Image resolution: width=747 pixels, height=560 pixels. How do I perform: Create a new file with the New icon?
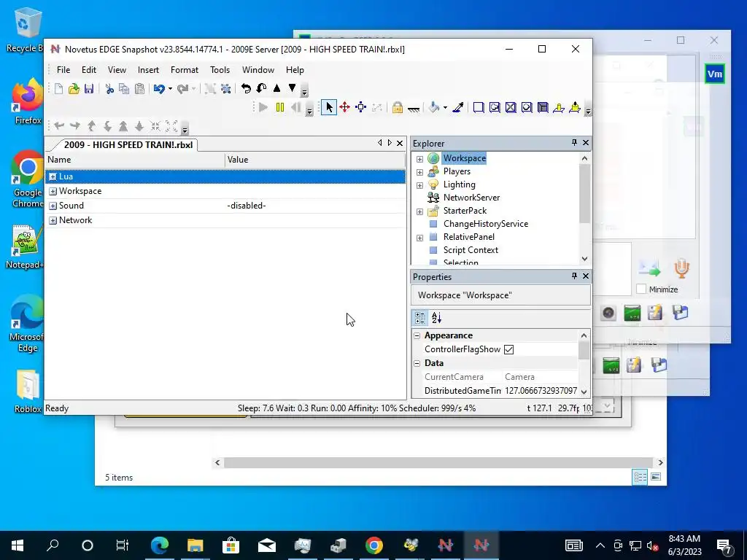[x=58, y=88]
